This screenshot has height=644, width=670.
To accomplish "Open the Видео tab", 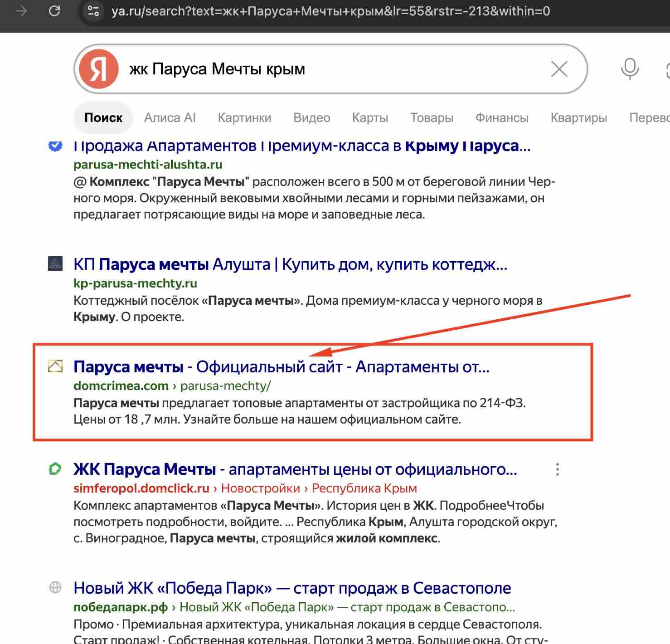I will 312,118.
